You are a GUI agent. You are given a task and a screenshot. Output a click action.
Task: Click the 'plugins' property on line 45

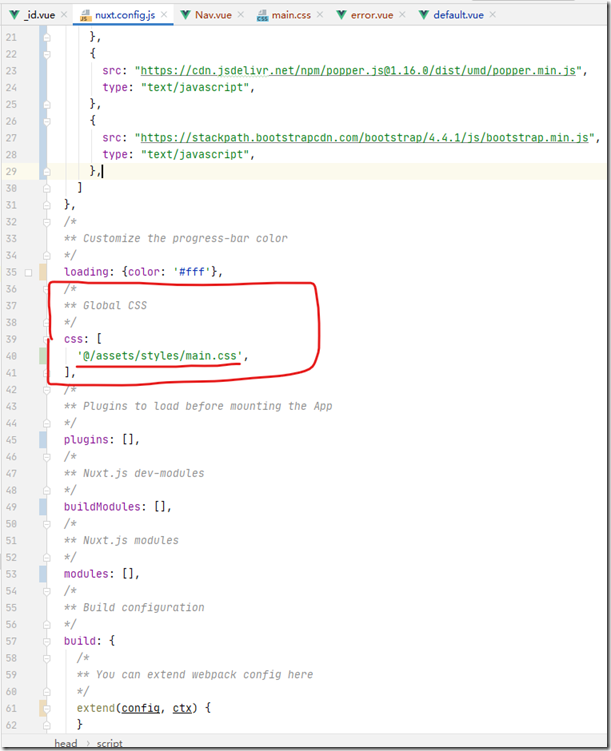[x=86, y=440]
